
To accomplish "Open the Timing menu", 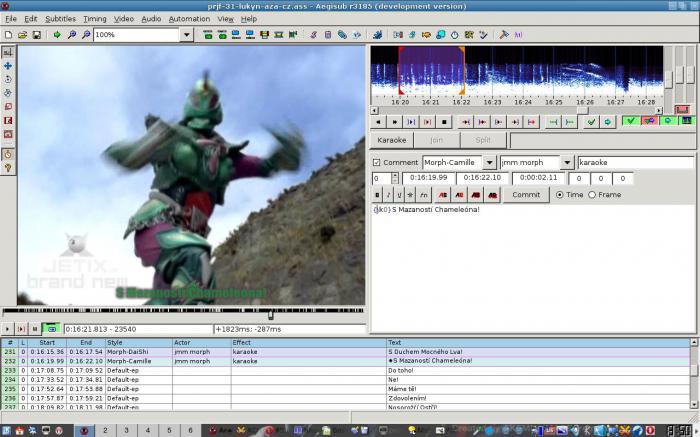I will click(x=95, y=19).
